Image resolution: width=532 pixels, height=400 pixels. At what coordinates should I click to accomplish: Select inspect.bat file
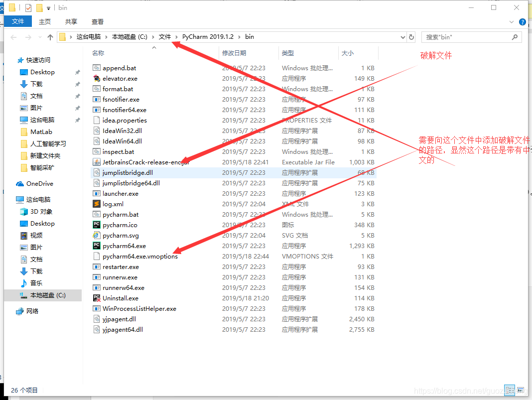point(119,151)
